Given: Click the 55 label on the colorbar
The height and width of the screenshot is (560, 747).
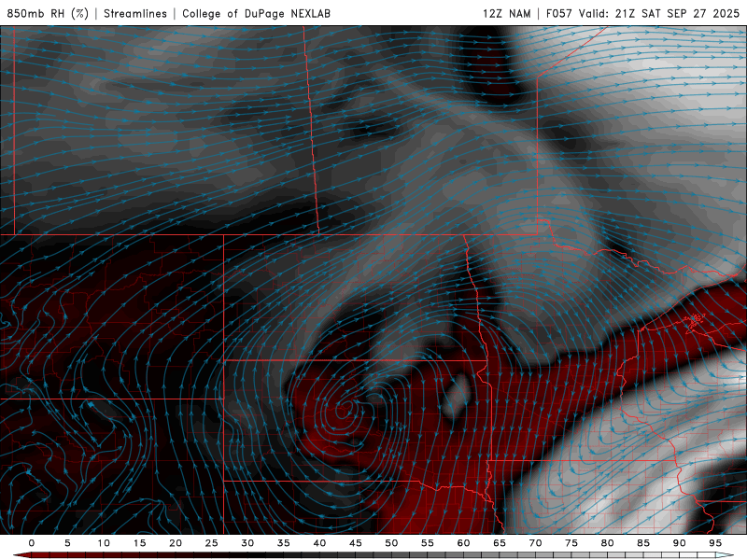Looking at the screenshot, I should (428, 543).
